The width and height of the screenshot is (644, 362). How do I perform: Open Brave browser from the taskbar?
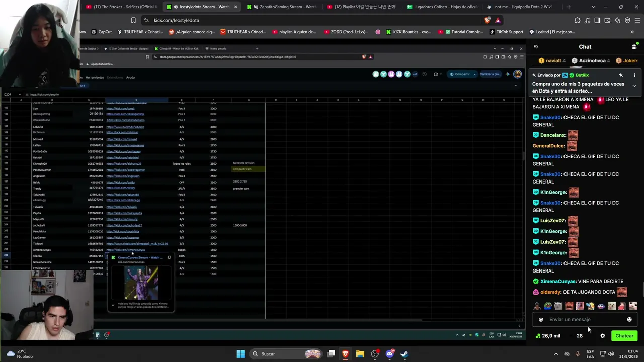click(x=346, y=354)
